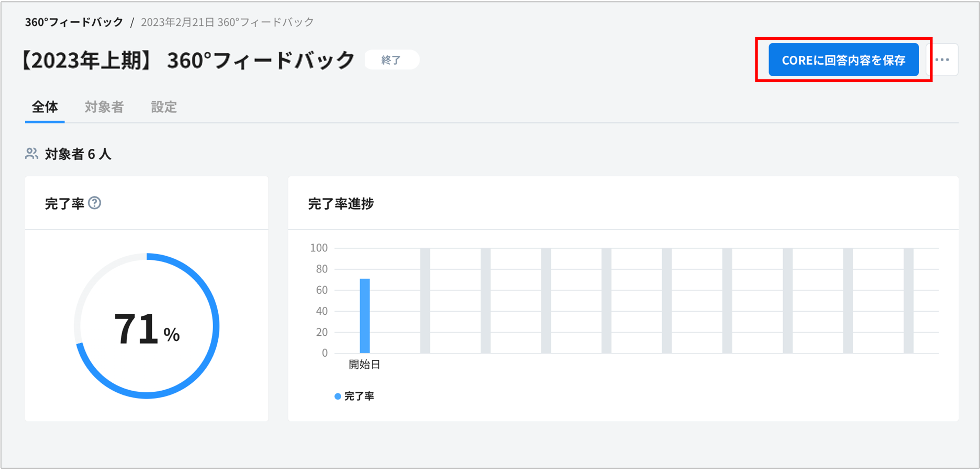Click the blue legend dot for 完了率

tap(337, 396)
